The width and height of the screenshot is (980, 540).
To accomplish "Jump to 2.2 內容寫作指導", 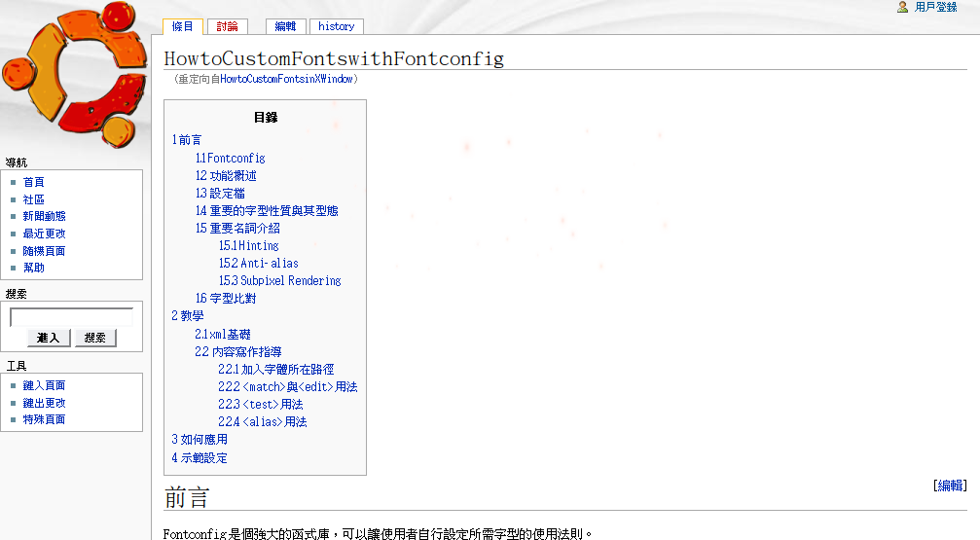I will 238,352.
